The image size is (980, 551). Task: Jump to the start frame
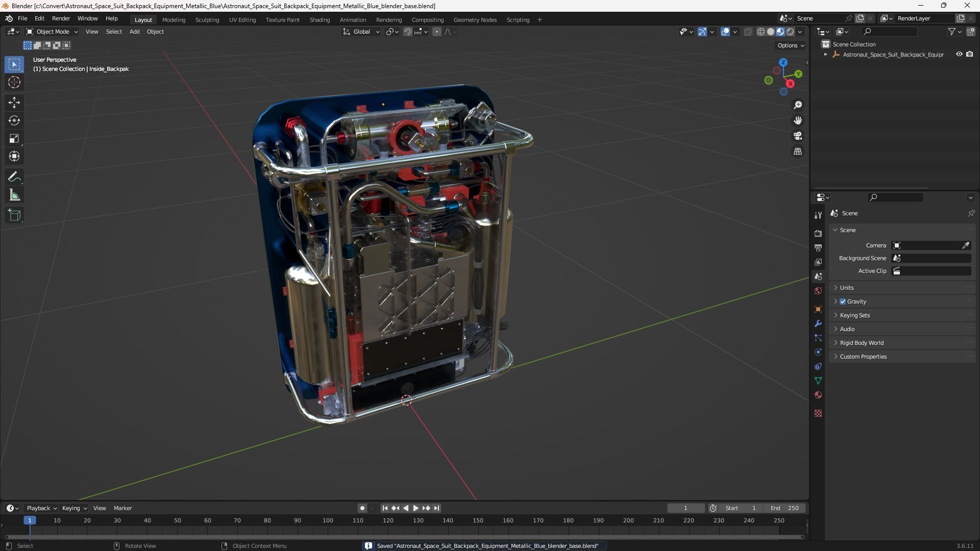[385, 508]
